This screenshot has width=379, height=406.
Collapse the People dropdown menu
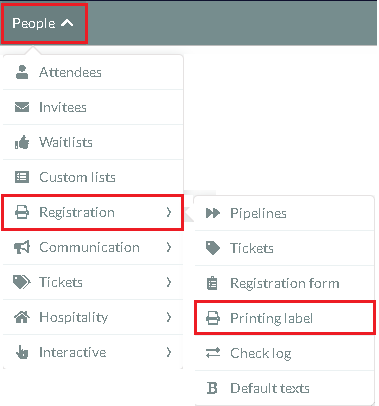pos(44,23)
